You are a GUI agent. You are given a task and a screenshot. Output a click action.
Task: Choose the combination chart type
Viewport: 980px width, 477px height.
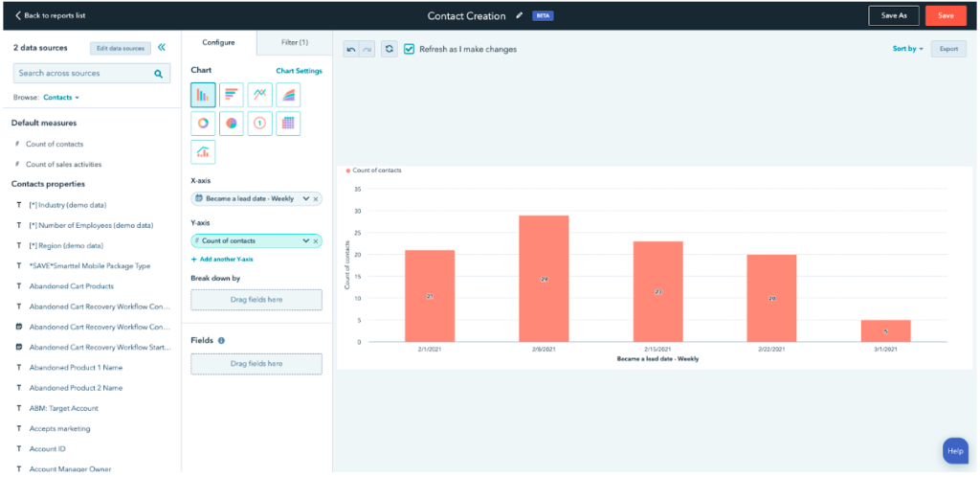point(203,152)
